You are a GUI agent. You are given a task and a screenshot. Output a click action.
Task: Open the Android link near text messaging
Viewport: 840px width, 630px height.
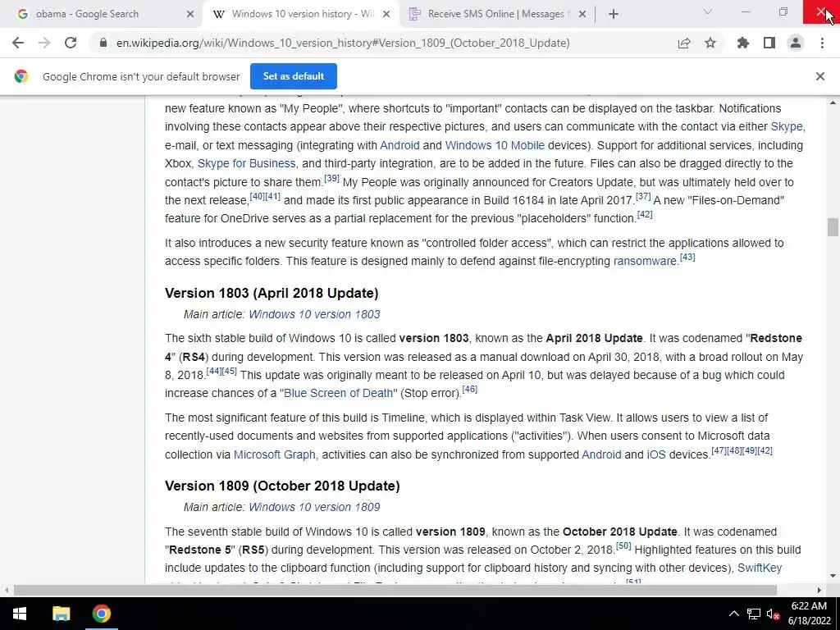(399, 145)
